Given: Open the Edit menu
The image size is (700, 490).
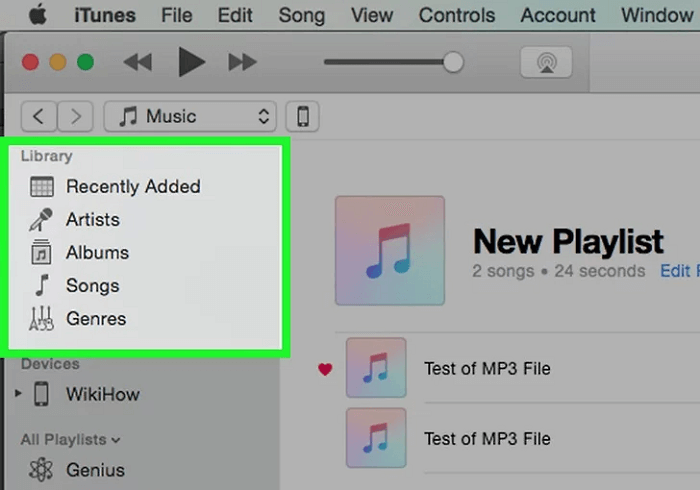Looking at the screenshot, I should (235, 16).
